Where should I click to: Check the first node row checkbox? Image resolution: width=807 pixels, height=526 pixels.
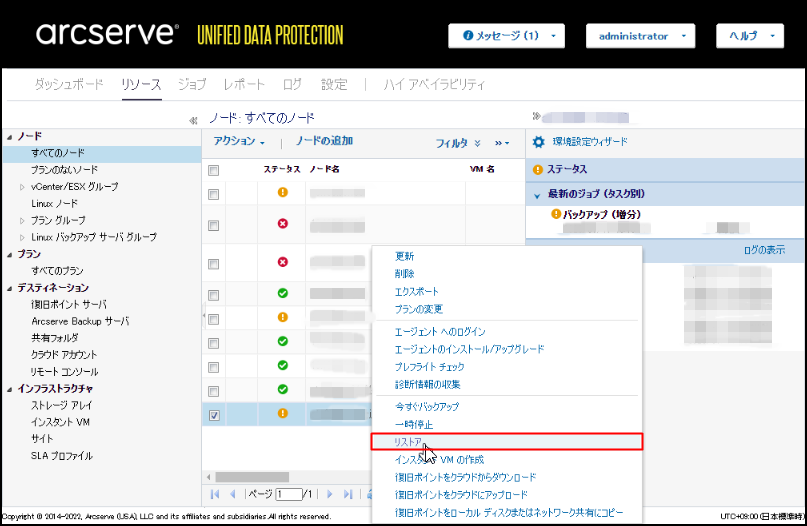click(214, 194)
